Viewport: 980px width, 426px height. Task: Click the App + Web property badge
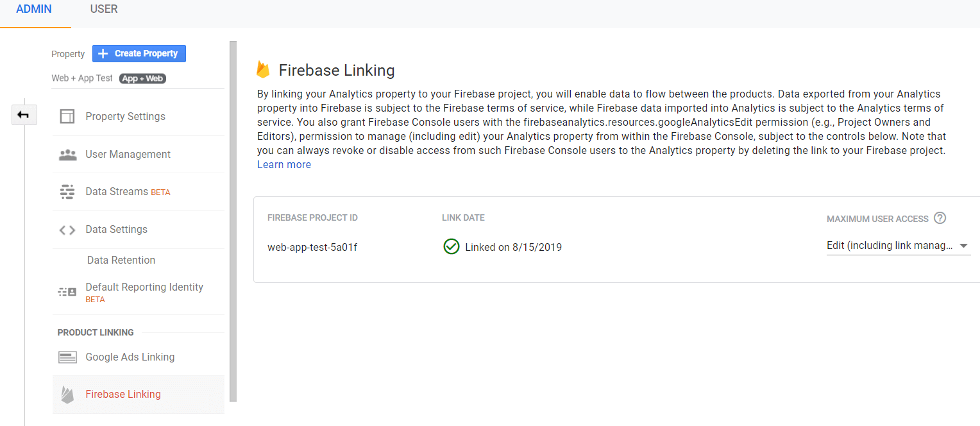(143, 78)
